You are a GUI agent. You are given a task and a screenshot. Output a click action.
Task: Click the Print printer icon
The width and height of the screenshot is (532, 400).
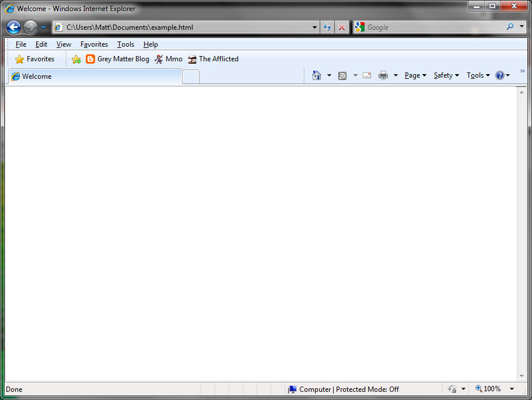(383, 75)
